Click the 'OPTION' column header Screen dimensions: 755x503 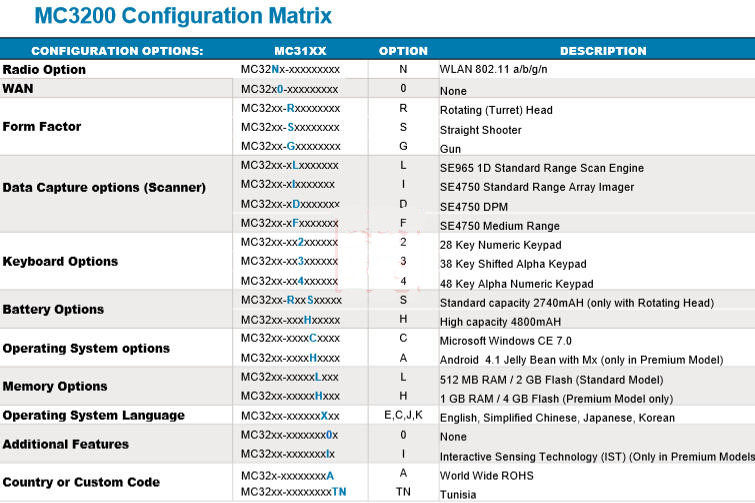(x=403, y=51)
